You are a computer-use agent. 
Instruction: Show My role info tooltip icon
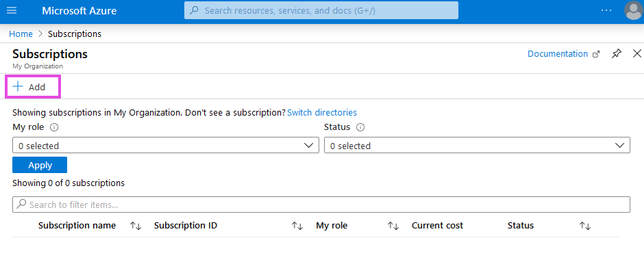point(54,127)
